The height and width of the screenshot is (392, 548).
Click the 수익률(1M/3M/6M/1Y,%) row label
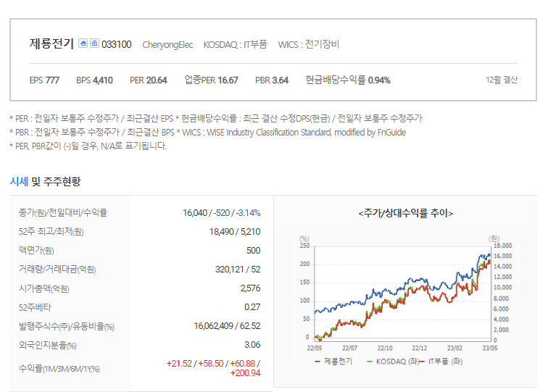pyautogui.click(x=59, y=369)
